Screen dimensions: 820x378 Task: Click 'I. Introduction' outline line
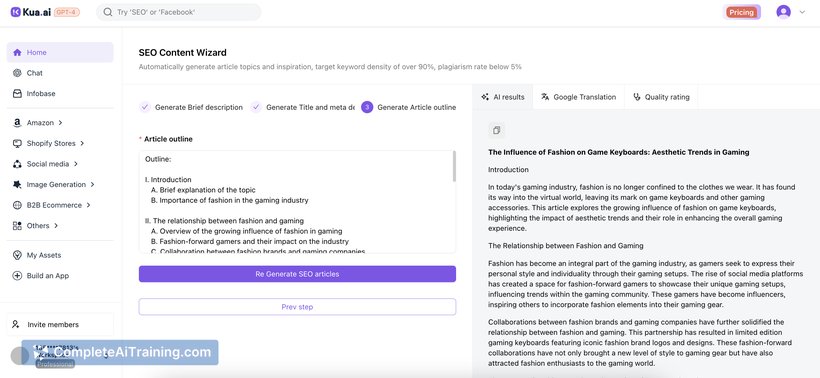tap(168, 180)
